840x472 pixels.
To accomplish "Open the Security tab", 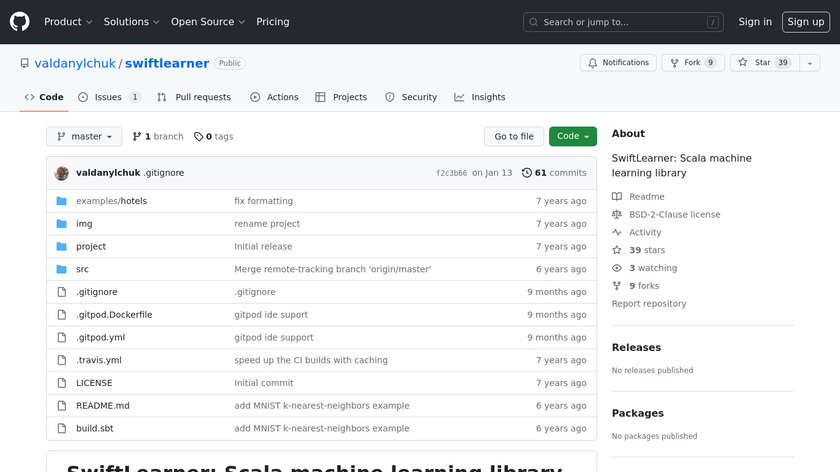I will tap(411, 97).
